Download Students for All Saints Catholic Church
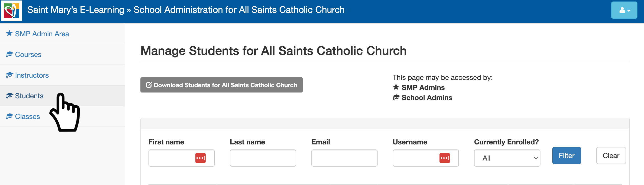 [x=221, y=85]
